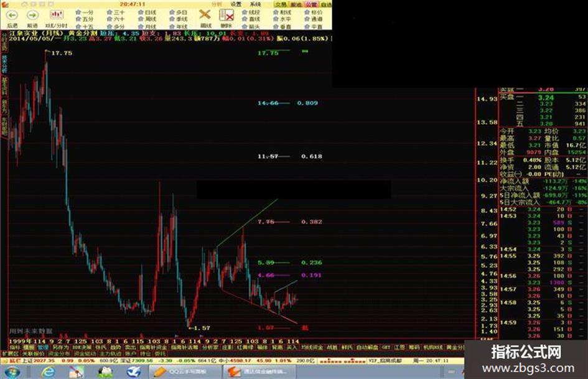Open the 设置 settings menu
Image resolution: width=588 pixels, height=379 pixels.
(236, 4)
